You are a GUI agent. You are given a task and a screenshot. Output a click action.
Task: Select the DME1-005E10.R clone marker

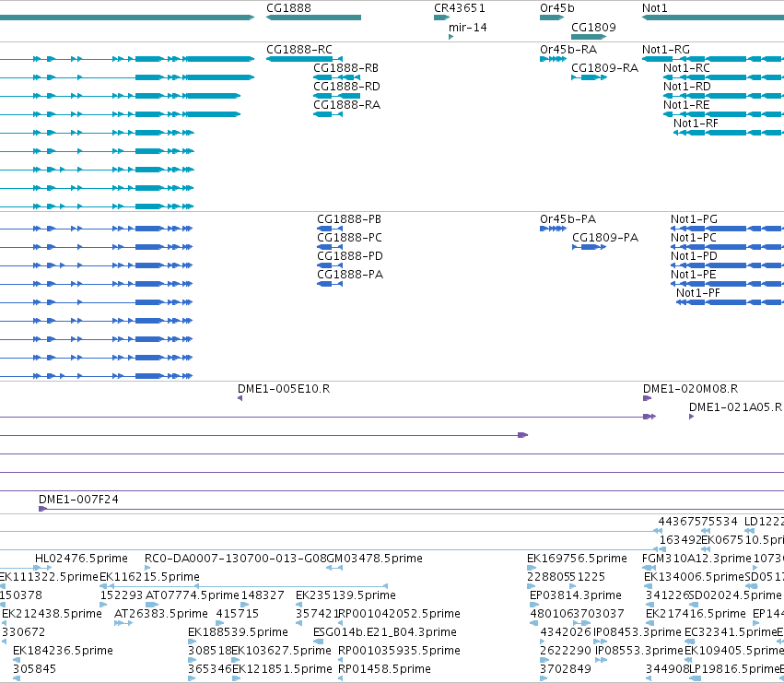click(x=240, y=398)
